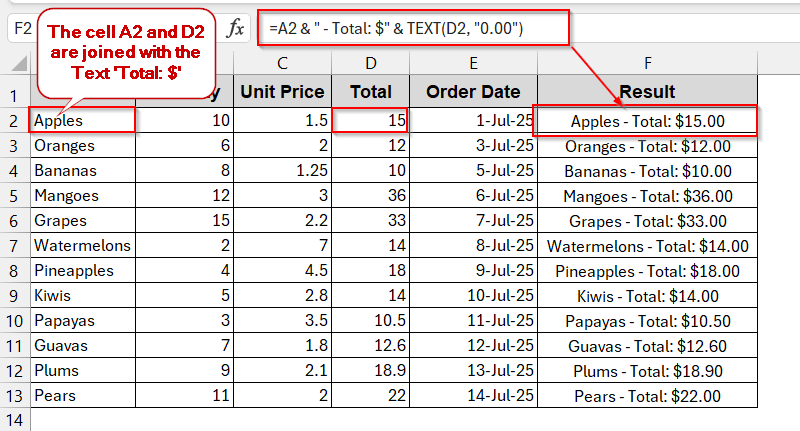Click the 14-Jul-25 date cell
Screen dimensions: 800x431
pyautogui.click(x=473, y=395)
